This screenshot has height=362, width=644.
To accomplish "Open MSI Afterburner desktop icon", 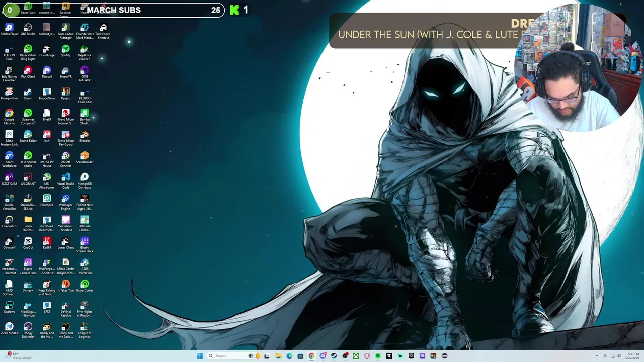I will pos(47,181).
